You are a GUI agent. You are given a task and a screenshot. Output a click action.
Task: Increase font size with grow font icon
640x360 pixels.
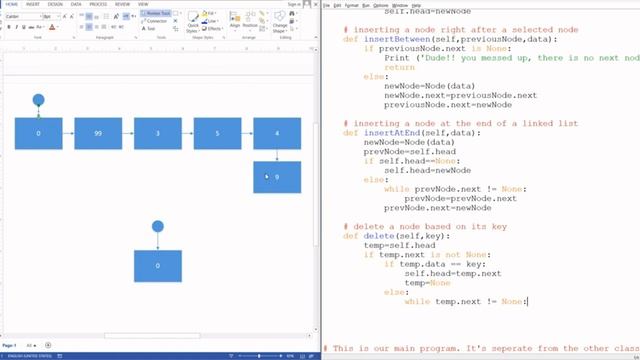tap(64, 16)
